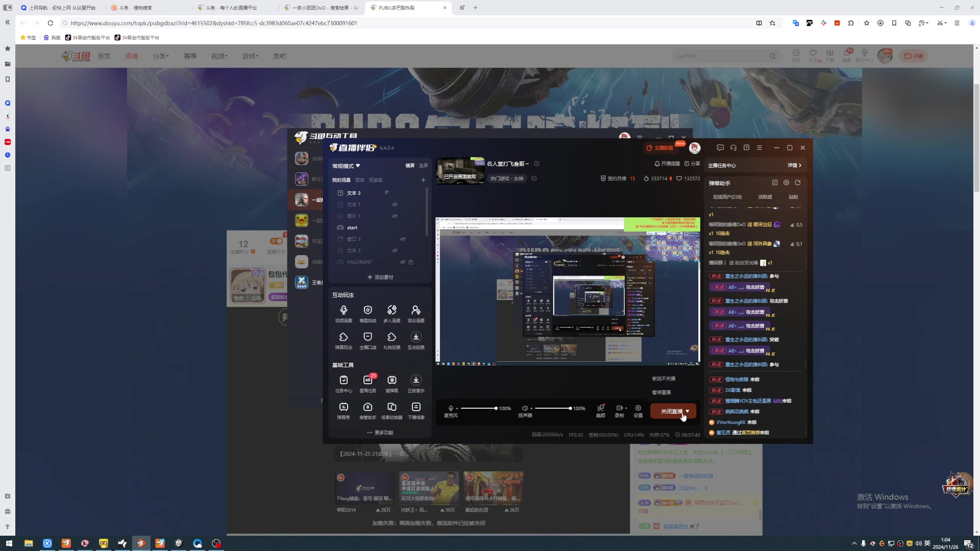Image resolution: width=980 pixels, height=551 pixels.
Task: Open 分类 dropdown on Douyu website
Action: (161, 56)
